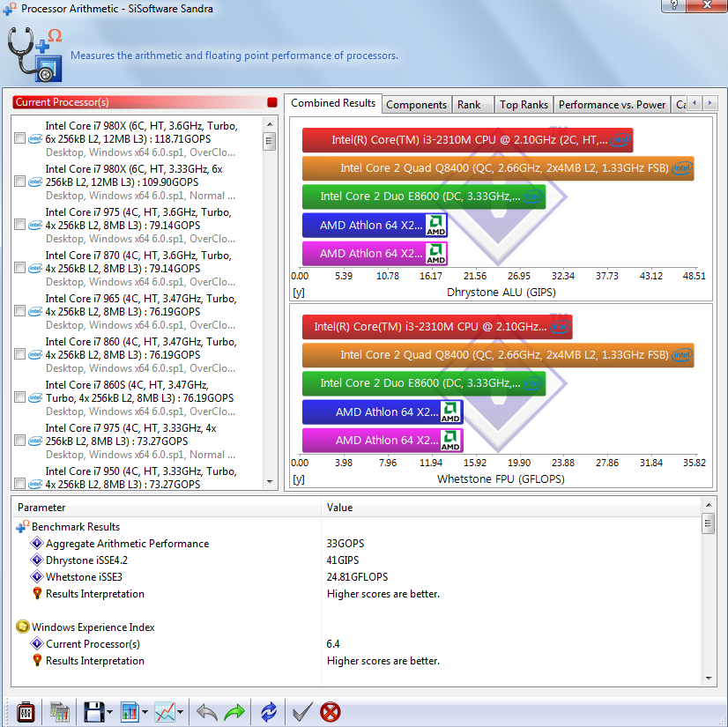Confirm with the check mark icon
728x727 pixels.
[x=302, y=712]
